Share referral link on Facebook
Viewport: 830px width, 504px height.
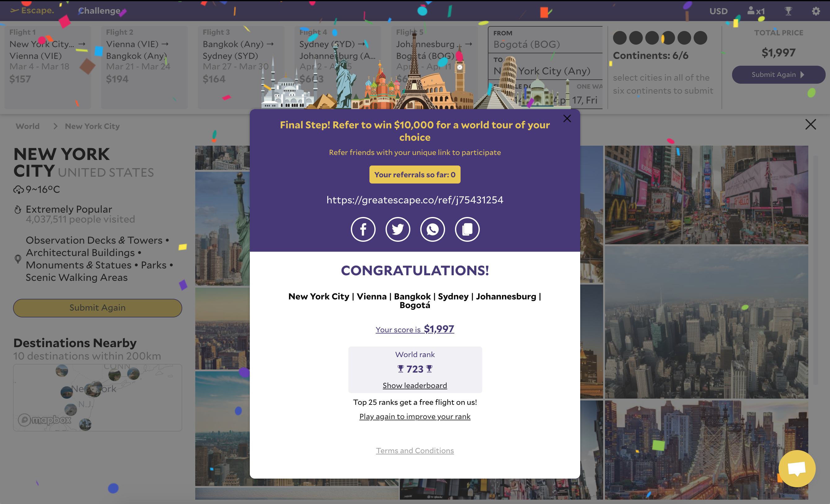pos(363,229)
